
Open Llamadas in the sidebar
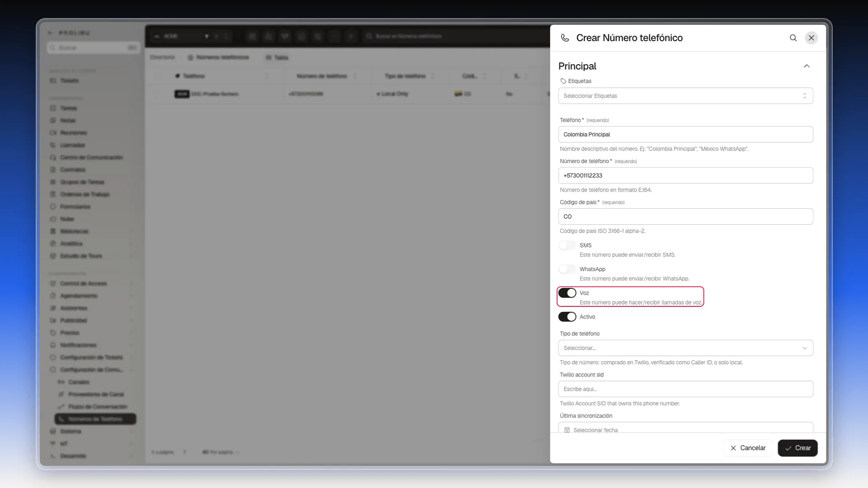pyautogui.click(x=72, y=145)
